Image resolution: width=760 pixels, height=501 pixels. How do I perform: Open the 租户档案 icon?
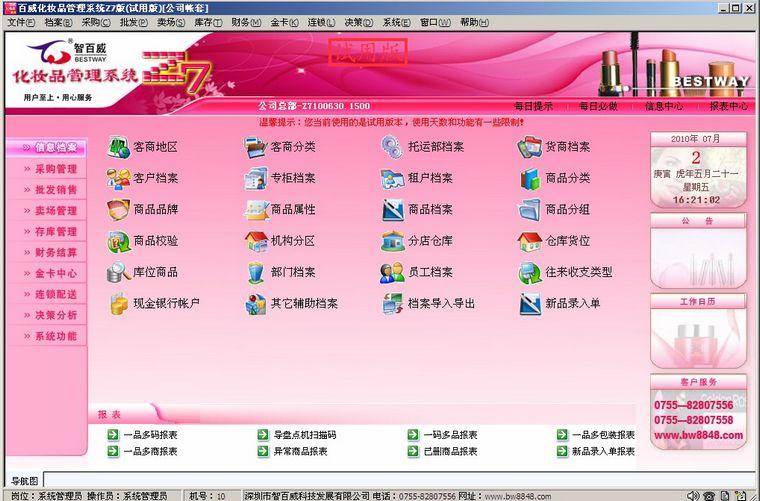(392, 179)
